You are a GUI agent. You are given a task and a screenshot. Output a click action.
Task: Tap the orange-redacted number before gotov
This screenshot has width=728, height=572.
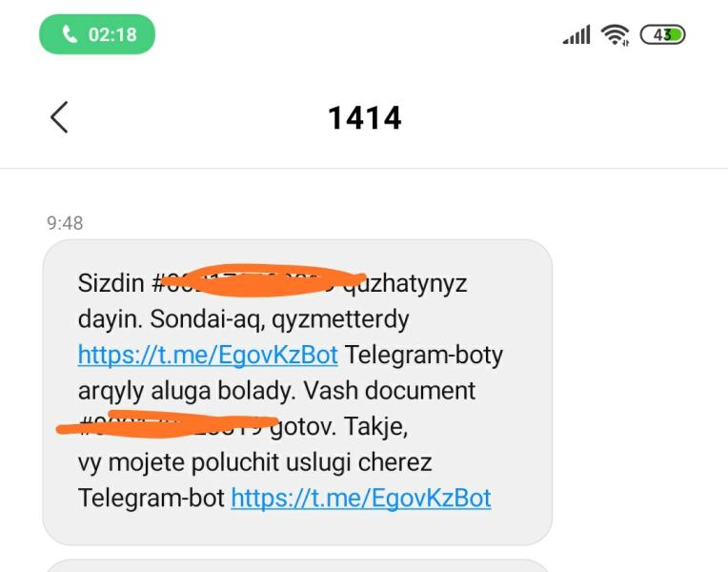167,424
